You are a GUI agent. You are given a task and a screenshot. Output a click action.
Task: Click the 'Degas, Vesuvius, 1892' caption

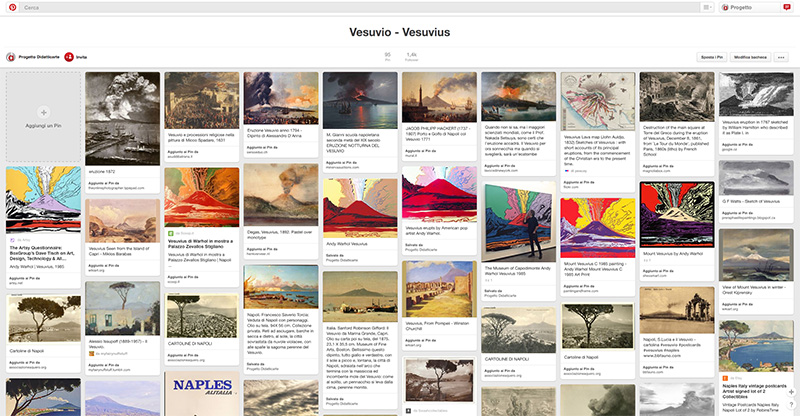pos(276,234)
